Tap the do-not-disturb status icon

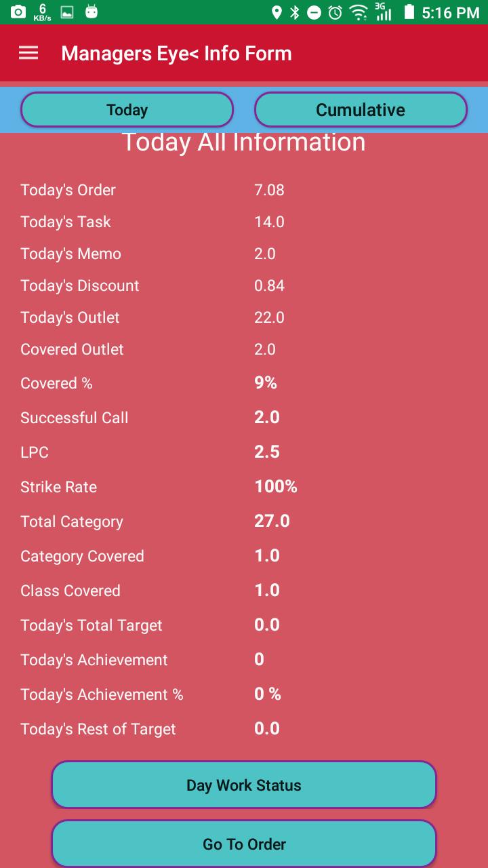coord(314,12)
